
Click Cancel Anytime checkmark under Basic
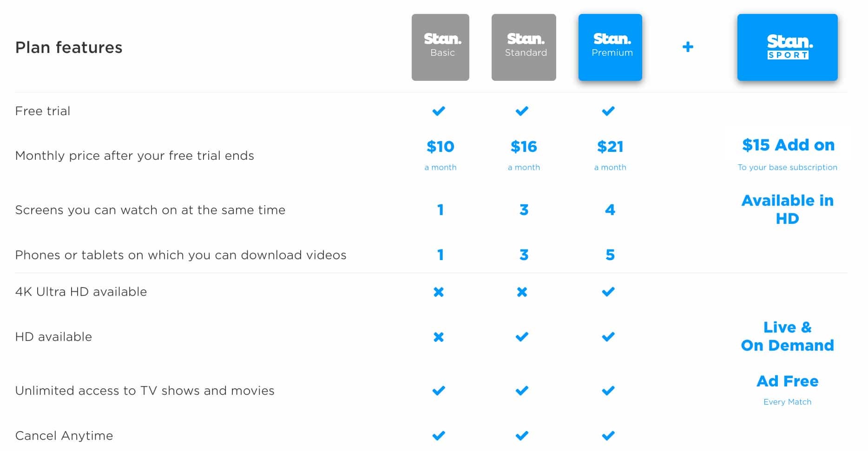[439, 436]
